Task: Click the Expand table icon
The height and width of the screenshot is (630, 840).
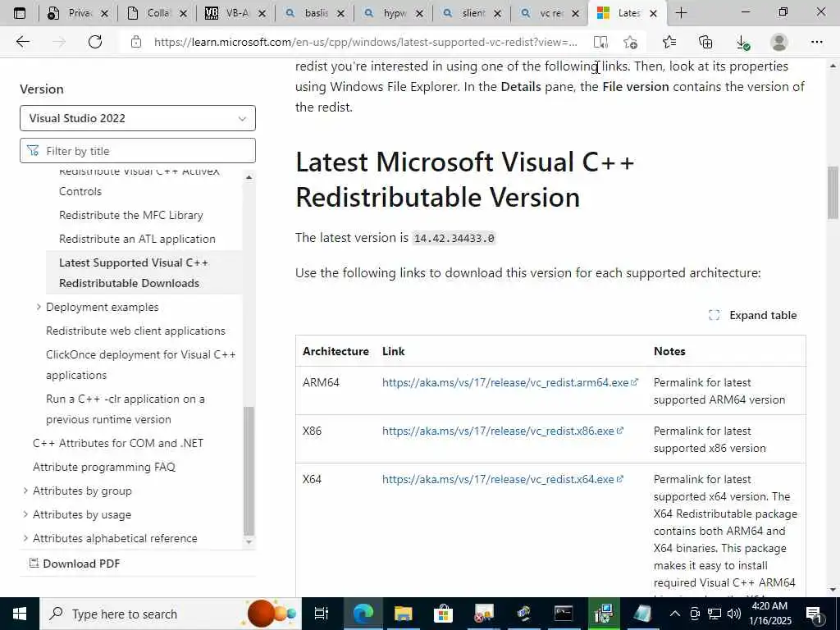Action: (714, 315)
